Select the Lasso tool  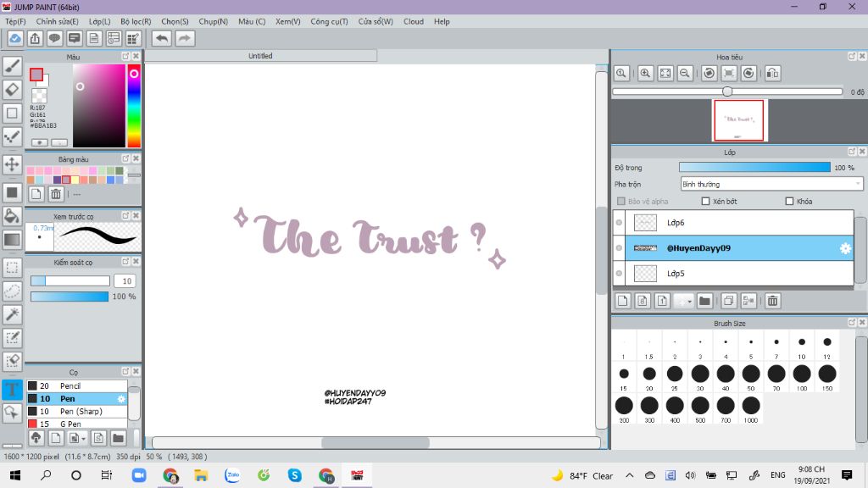pos(12,291)
